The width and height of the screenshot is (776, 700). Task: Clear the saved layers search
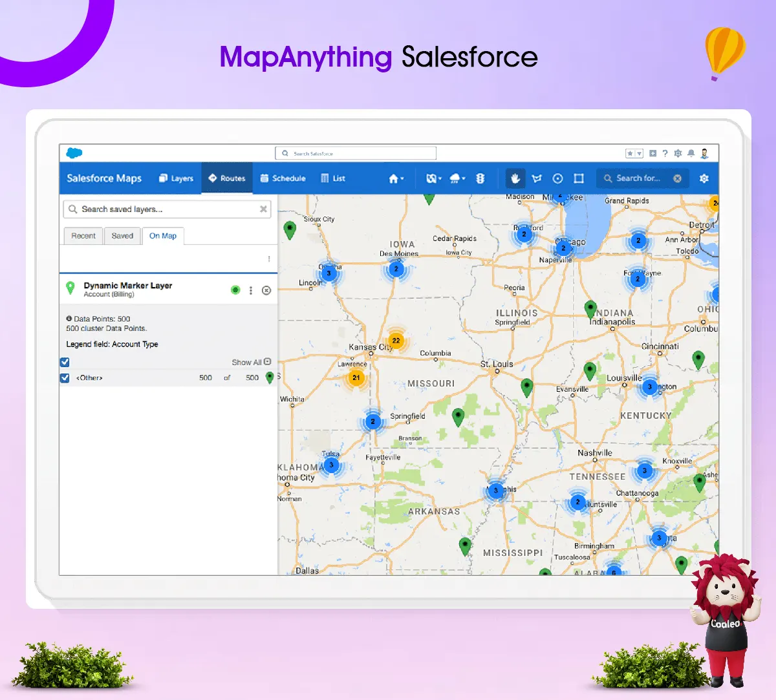(x=263, y=209)
